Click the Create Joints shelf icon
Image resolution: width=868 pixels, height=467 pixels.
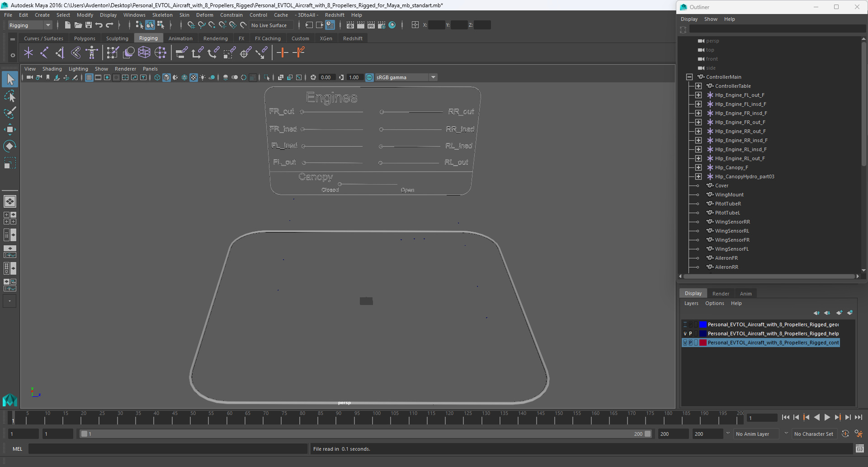(44, 53)
